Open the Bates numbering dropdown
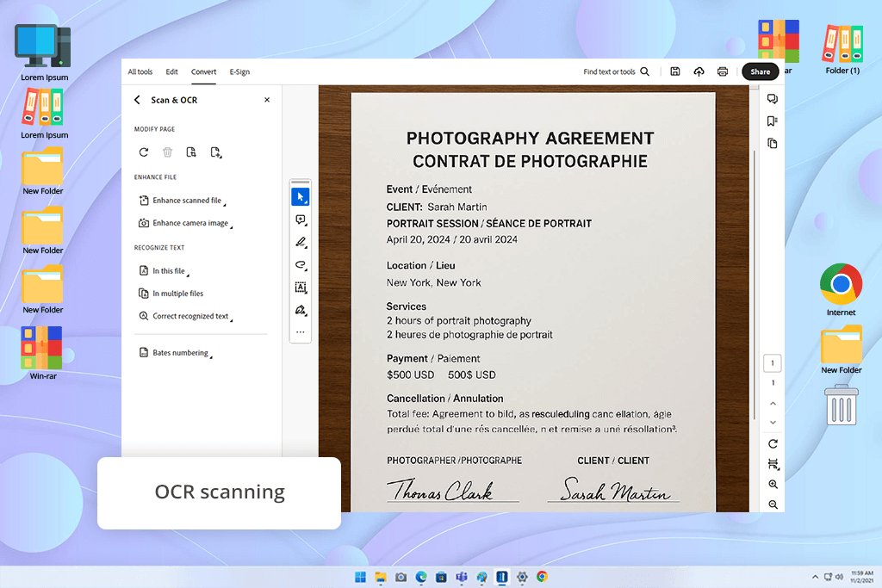 (179, 353)
